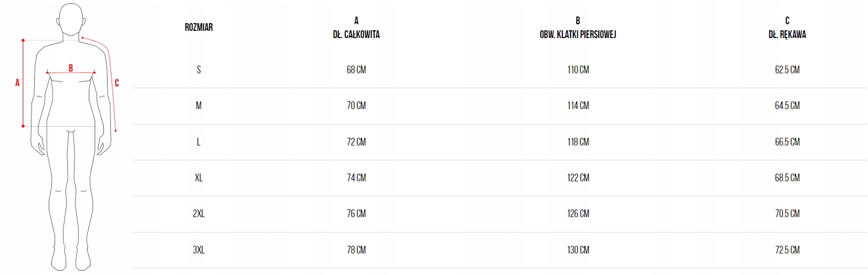
Task: Click the 118 CM chest value
Action: [578, 142]
